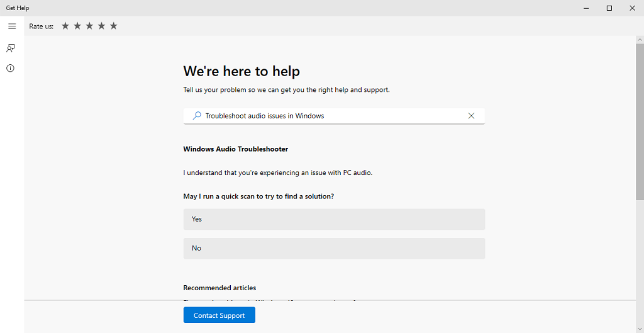Click into the problem search field

(333, 116)
